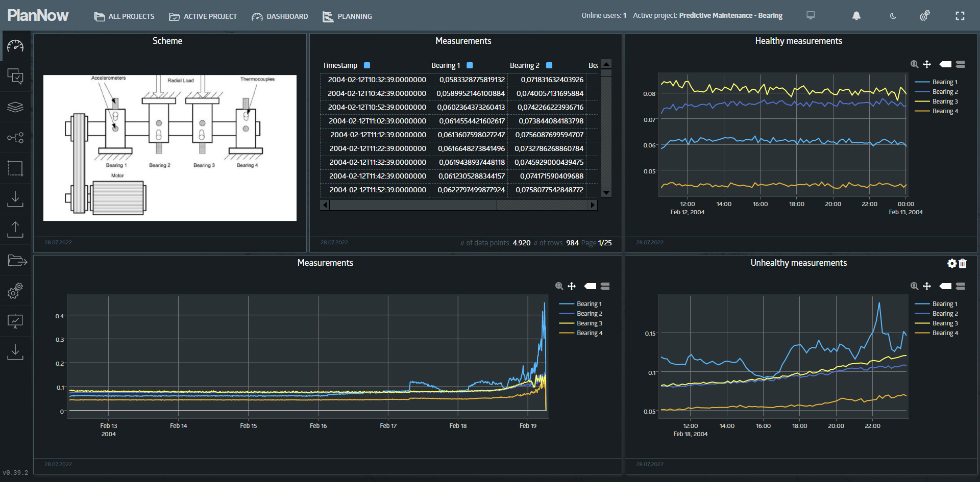Click table scrollbar down arrow
Screen dimensions: 980x482
[x=606, y=193]
